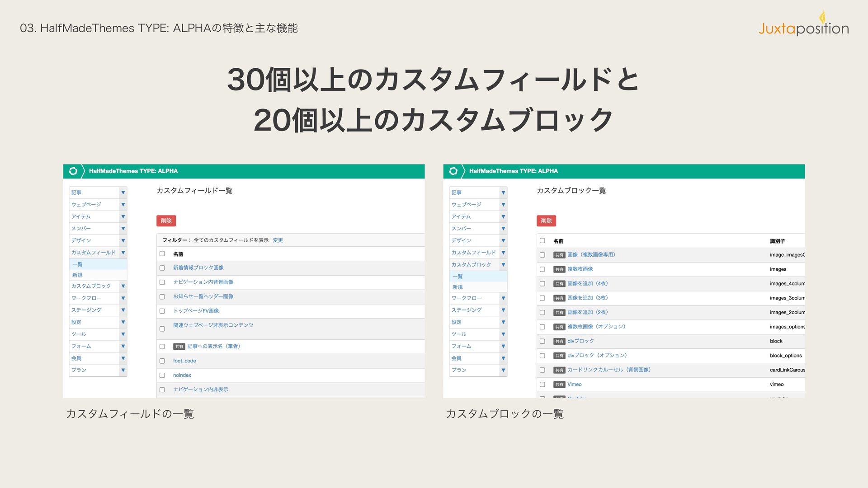This screenshot has height=488, width=868.
Task: Click 共有 badge beside 記事への表示名（筆者）
Action: coord(179,347)
